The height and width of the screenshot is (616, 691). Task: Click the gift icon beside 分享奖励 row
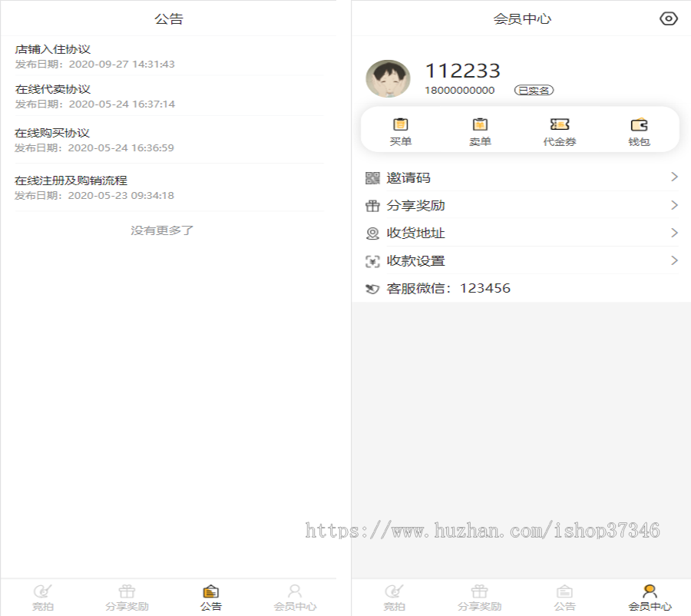click(372, 206)
